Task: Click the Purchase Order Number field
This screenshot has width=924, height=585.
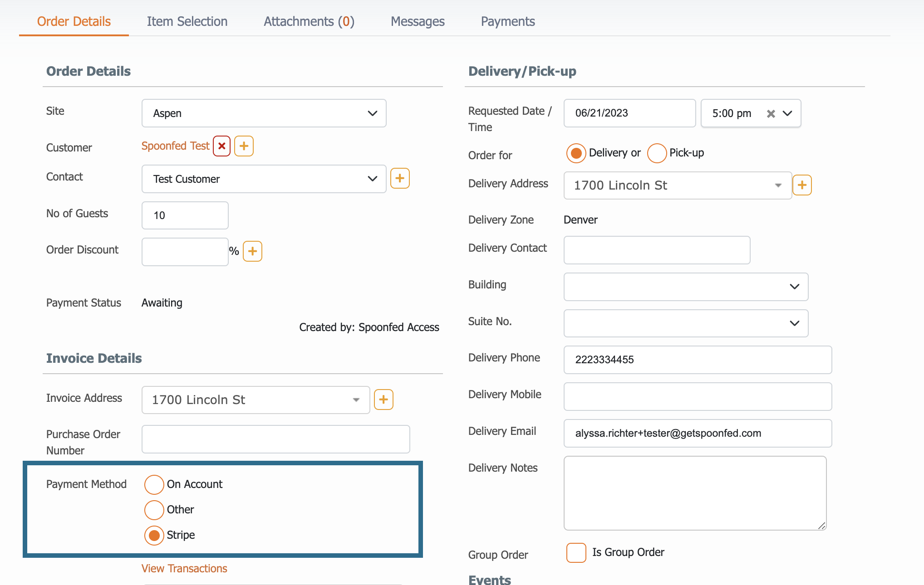Action: 275,439
